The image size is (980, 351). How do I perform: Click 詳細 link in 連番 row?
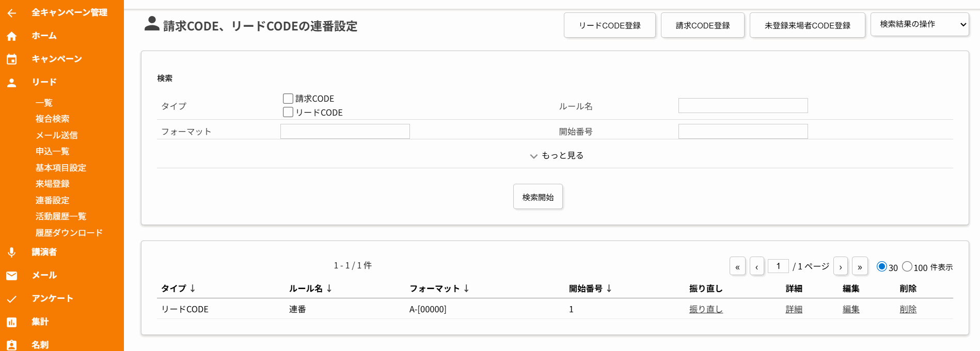(794, 309)
